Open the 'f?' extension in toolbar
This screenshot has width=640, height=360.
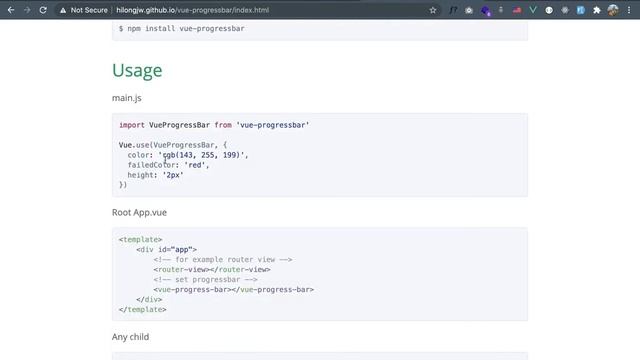[453, 10]
